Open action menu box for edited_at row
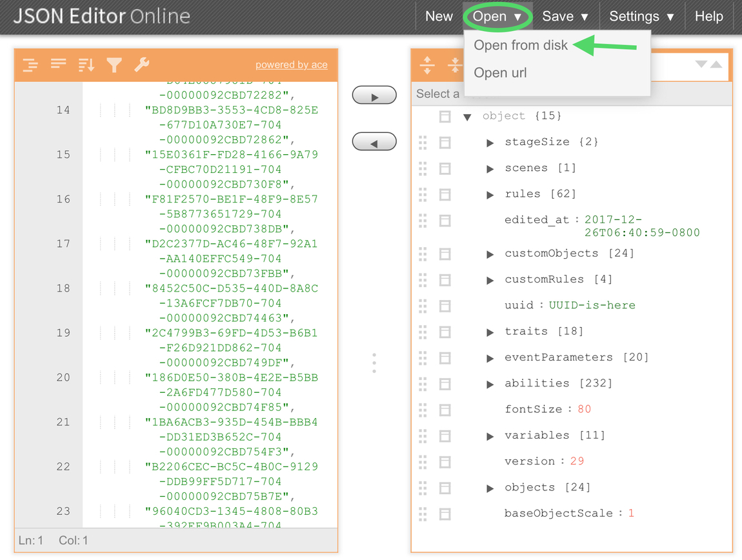The width and height of the screenshot is (742, 560). 445,221
